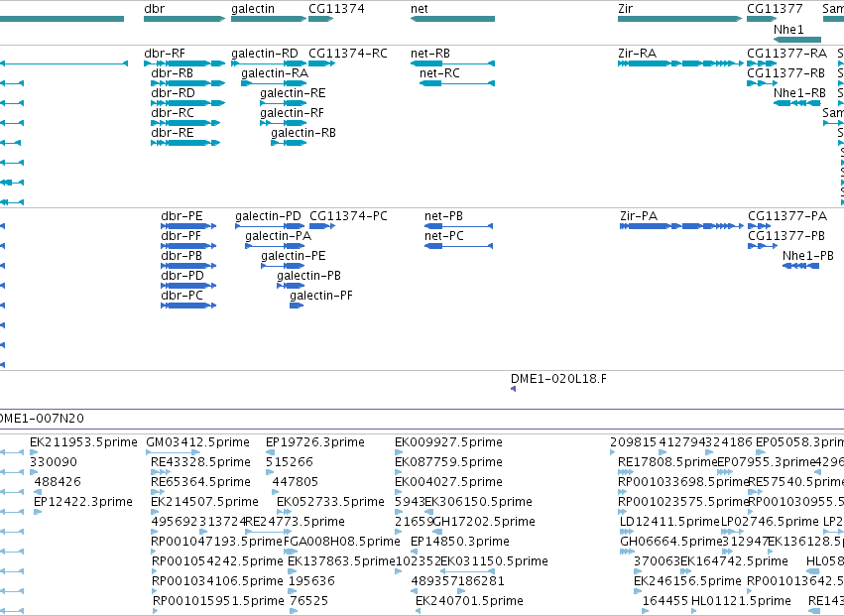
Task: Select EST RP001054242.5prime
Action: click(x=156, y=571)
